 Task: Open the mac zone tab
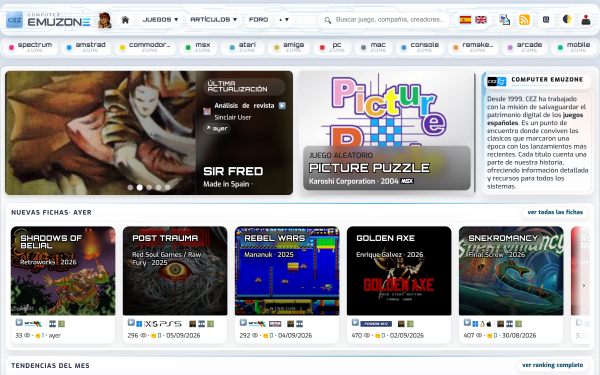[x=373, y=47]
